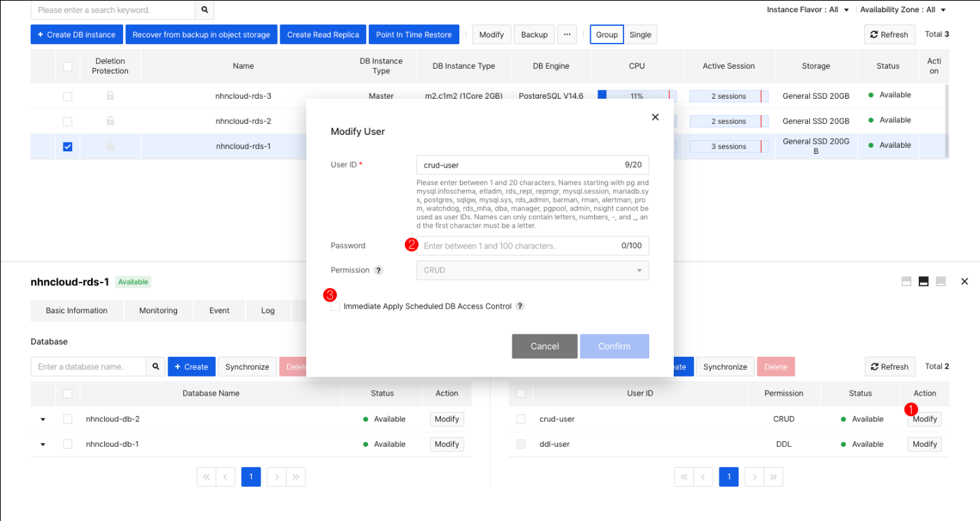Select the Single view toggle

click(640, 35)
